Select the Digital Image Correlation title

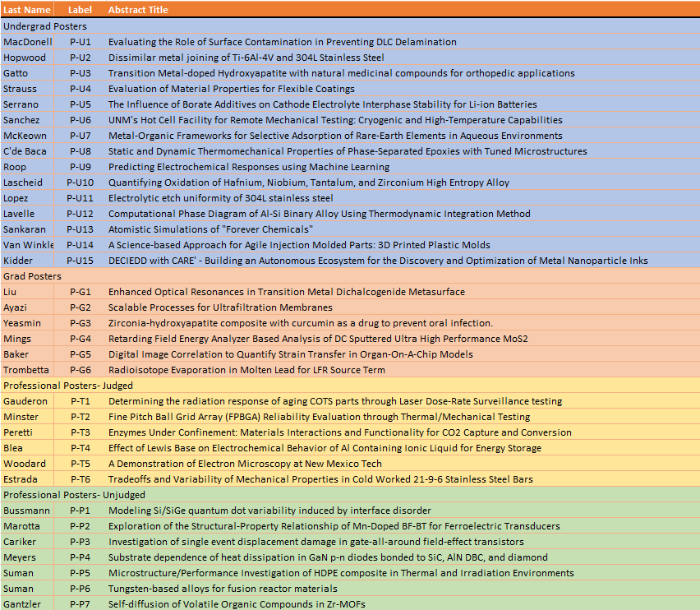pyautogui.click(x=291, y=354)
